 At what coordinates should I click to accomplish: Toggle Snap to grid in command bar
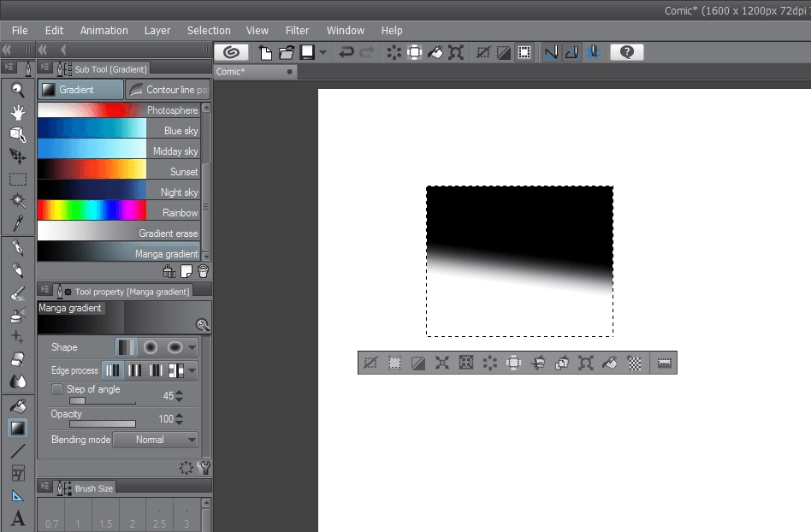click(593, 52)
